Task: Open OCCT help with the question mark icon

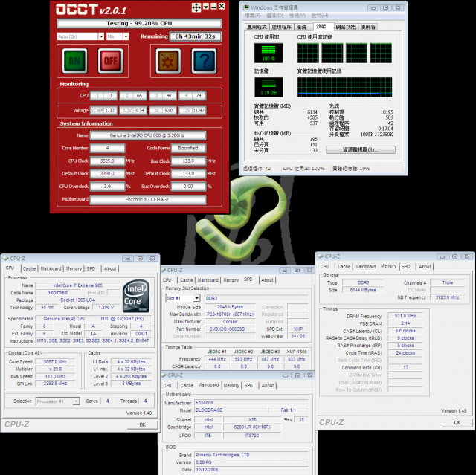Action: click(204, 61)
